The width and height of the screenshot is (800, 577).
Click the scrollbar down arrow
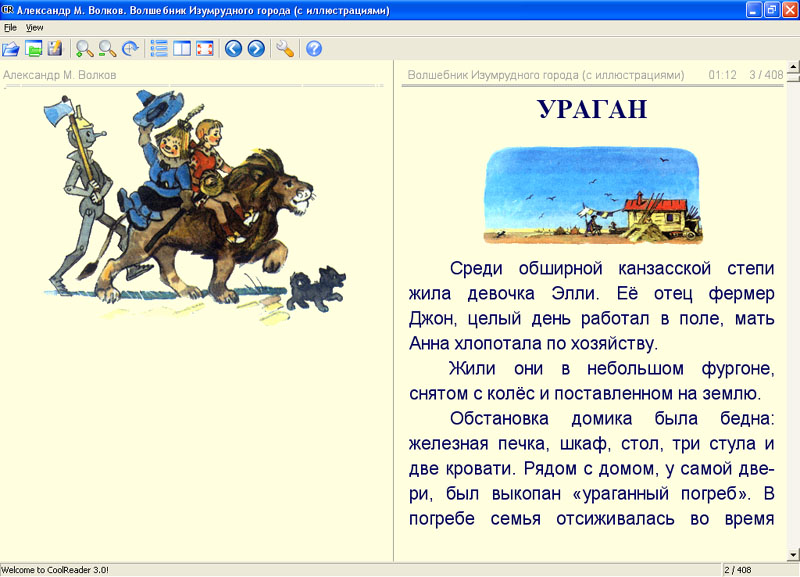pos(793,555)
